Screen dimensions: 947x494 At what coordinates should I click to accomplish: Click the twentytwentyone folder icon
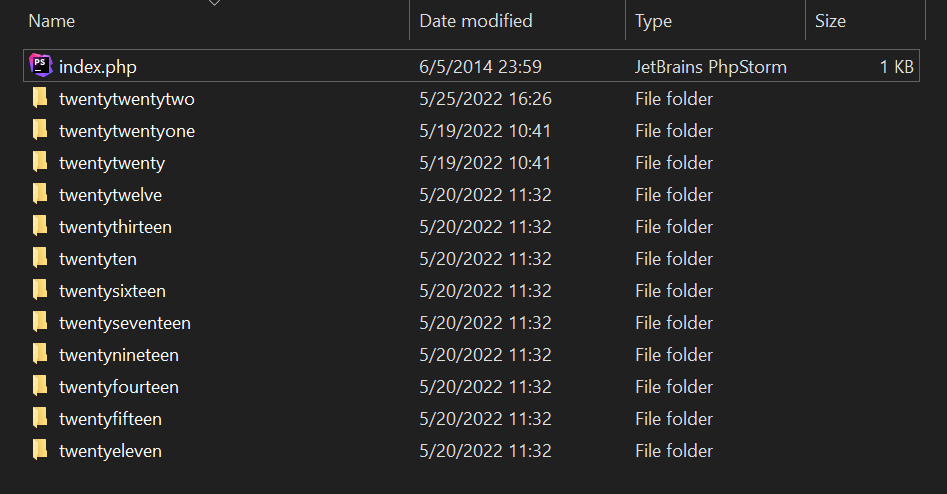[40, 131]
